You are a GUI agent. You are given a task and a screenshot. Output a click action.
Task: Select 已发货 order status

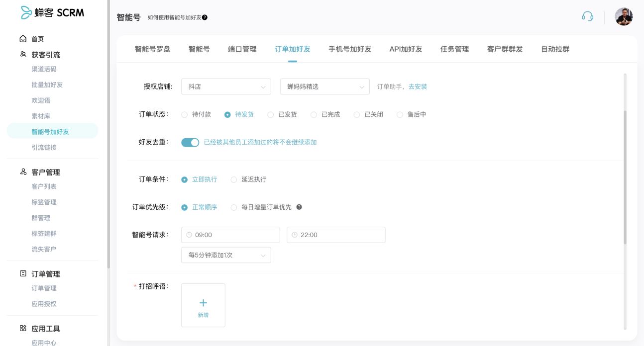(282, 114)
